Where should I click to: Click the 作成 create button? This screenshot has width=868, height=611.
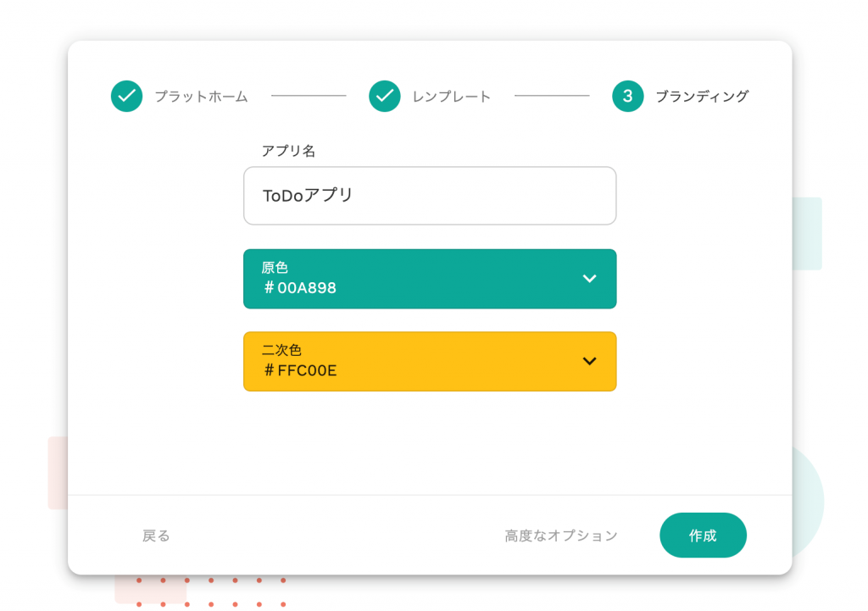(x=703, y=536)
